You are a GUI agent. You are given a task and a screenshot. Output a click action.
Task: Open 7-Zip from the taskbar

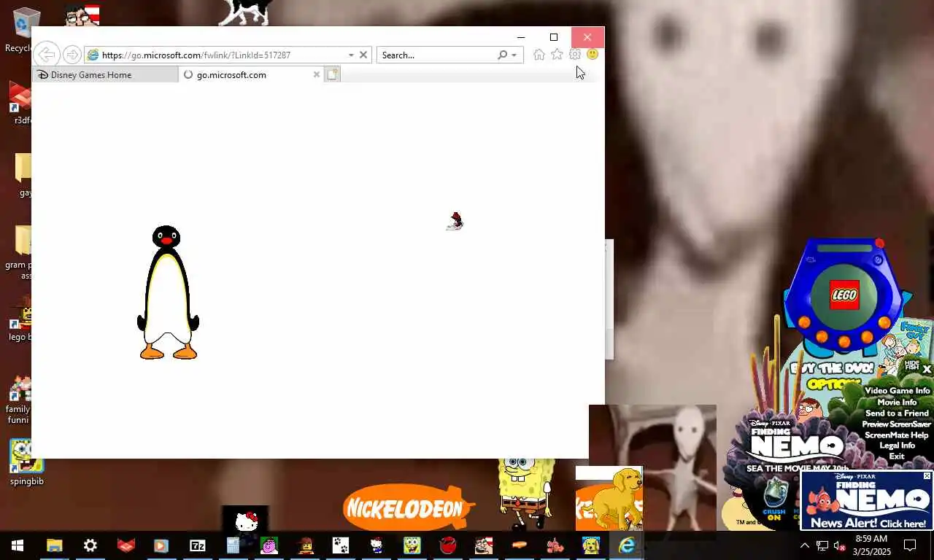coord(198,545)
